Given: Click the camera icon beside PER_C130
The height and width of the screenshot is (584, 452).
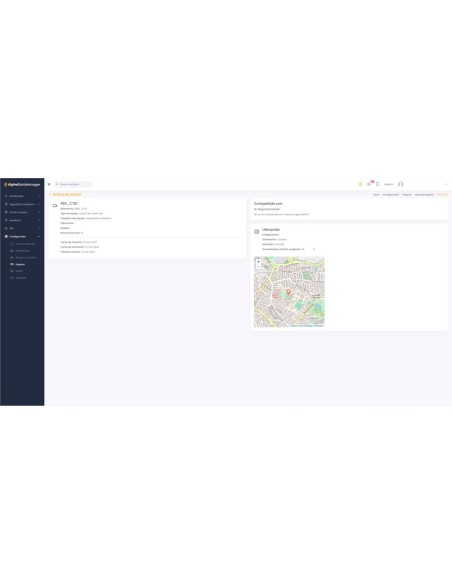Looking at the screenshot, I should 55,206.
